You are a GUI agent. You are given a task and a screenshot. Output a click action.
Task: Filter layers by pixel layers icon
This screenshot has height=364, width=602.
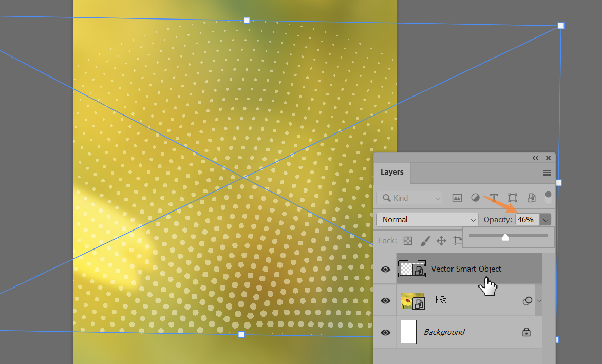click(457, 198)
